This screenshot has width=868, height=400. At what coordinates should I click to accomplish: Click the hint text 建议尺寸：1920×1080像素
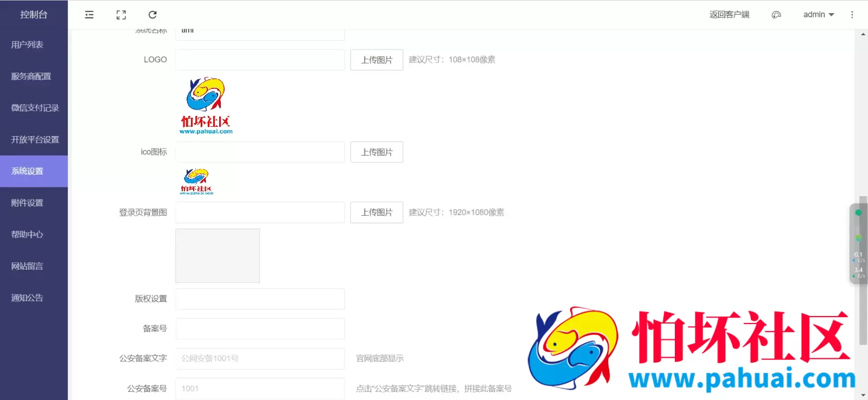456,212
